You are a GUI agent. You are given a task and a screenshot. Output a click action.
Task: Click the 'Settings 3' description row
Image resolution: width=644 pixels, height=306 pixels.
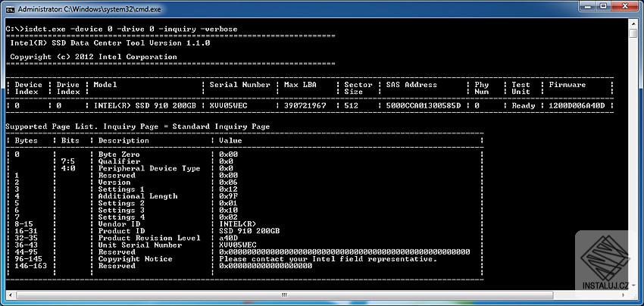[121, 211]
